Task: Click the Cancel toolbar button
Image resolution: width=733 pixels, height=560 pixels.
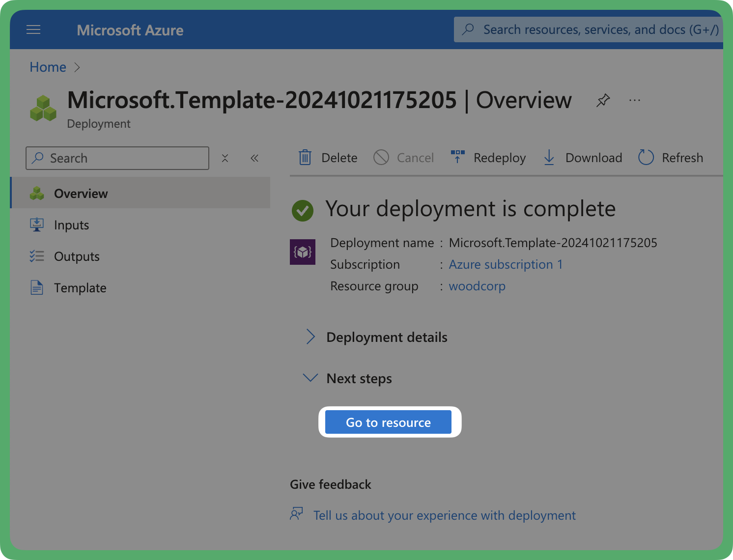Action: [403, 158]
